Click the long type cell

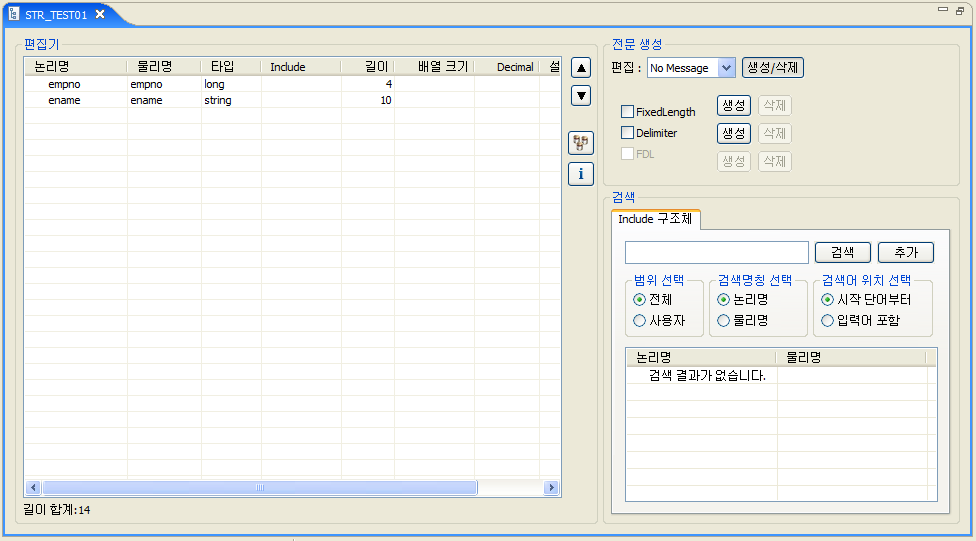pyautogui.click(x=231, y=84)
